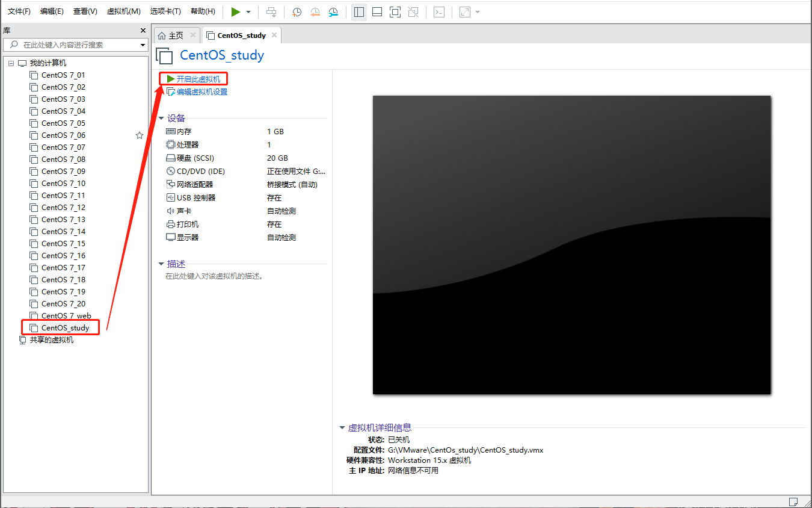The height and width of the screenshot is (508, 812).
Task: Open the power button dropdown arrow
Action: (x=247, y=11)
